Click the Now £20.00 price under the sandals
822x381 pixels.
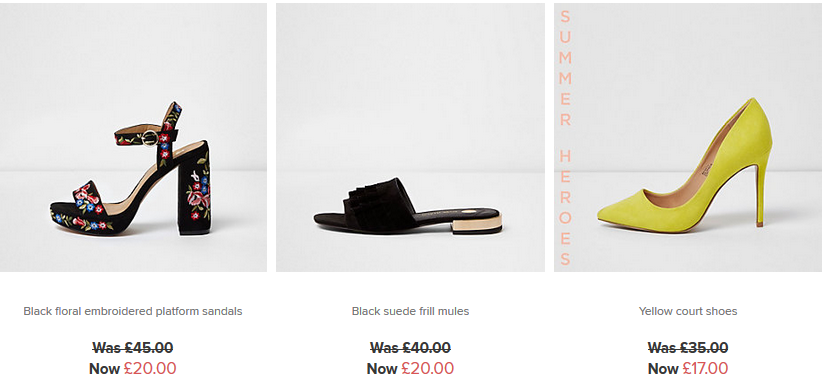[133, 368]
